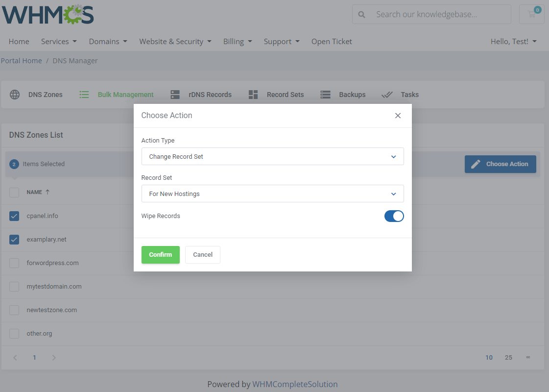Click the mytestdomain.com zone name

54,287
